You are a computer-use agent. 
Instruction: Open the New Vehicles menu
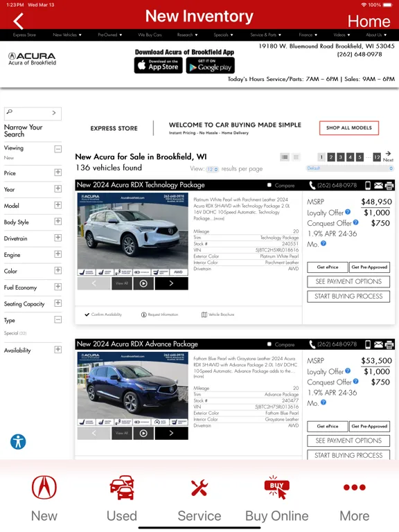[67, 35]
